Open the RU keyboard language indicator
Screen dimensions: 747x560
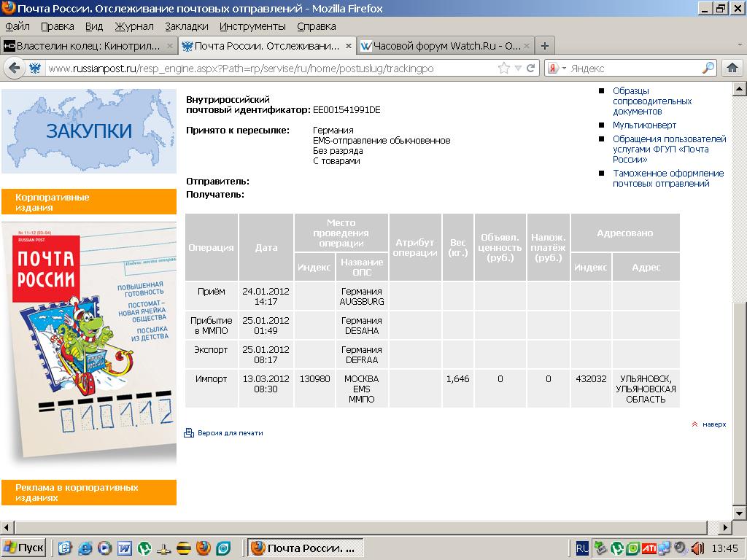pyautogui.click(x=582, y=548)
